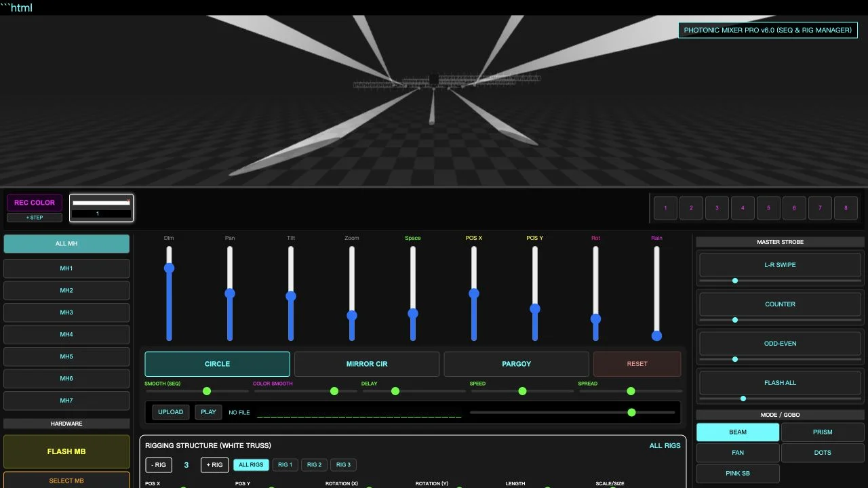The width and height of the screenshot is (868, 488).
Task: Pick the MH3 fixture
Action: (x=66, y=312)
